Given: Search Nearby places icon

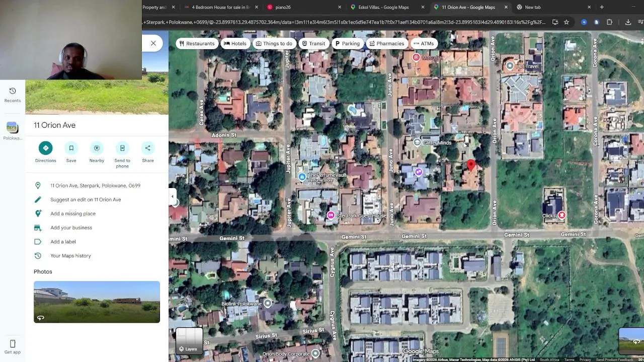Looking at the screenshot, I should pos(97,148).
